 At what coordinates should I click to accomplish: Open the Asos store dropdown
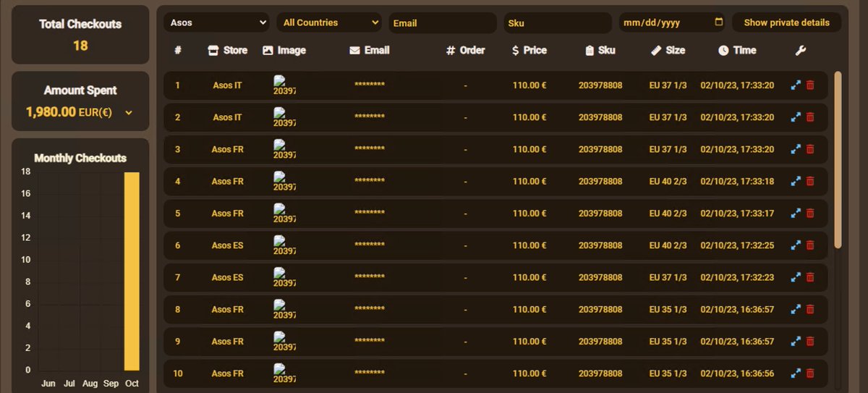coord(216,22)
